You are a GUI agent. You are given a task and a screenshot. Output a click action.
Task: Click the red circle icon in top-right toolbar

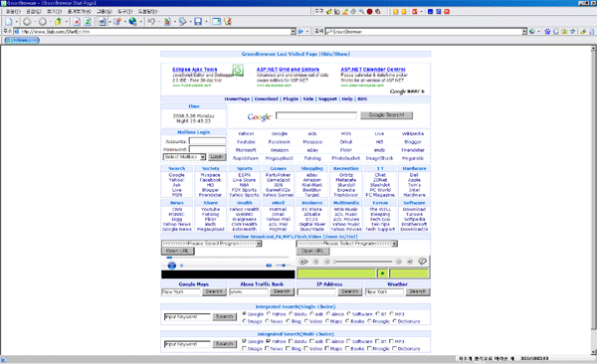(x=369, y=11)
